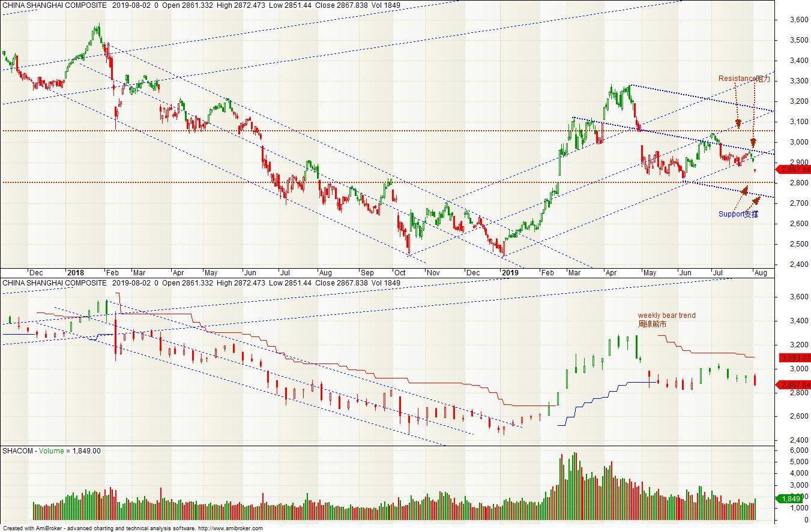The width and height of the screenshot is (811, 532).
Task: Click the 3,000 price label on the daily chart axis
Action: [x=798, y=142]
